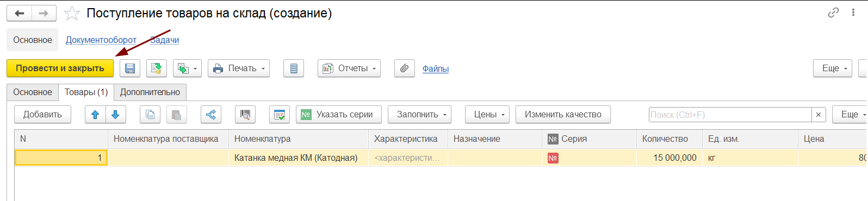Click the Провести и закрыть button
This screenshot has height=201, width=868.
tap(60, 68)
